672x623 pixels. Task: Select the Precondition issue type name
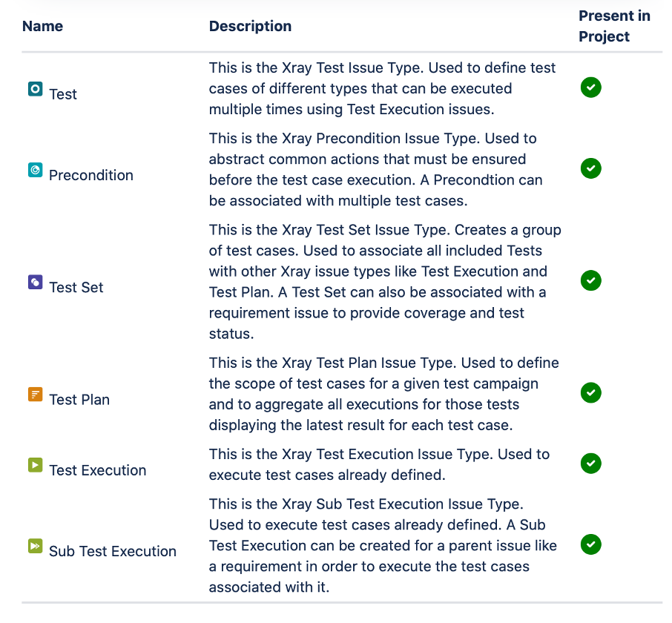(x=91, y=175)
